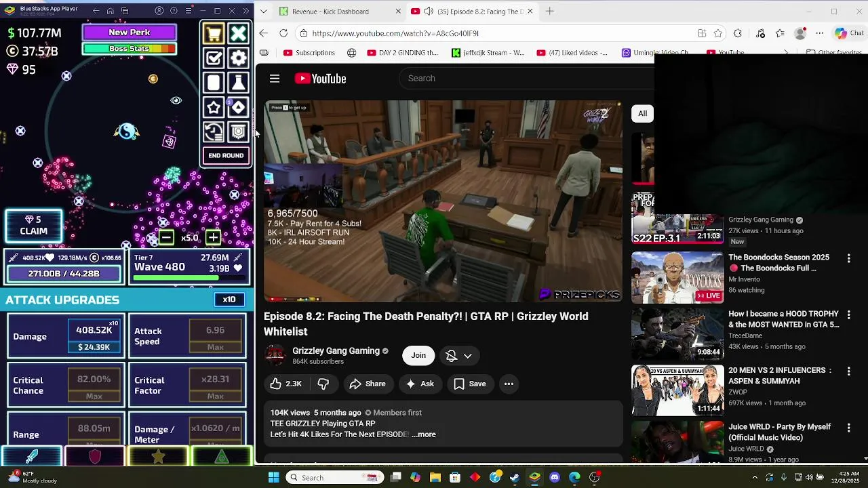Share the video
868x488 pixels.
point(368,384)
